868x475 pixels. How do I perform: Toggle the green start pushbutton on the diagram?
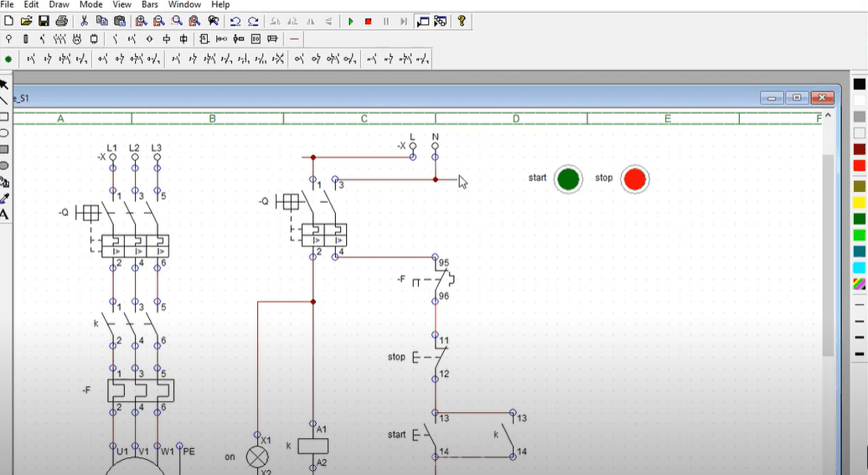pos(568,179)
